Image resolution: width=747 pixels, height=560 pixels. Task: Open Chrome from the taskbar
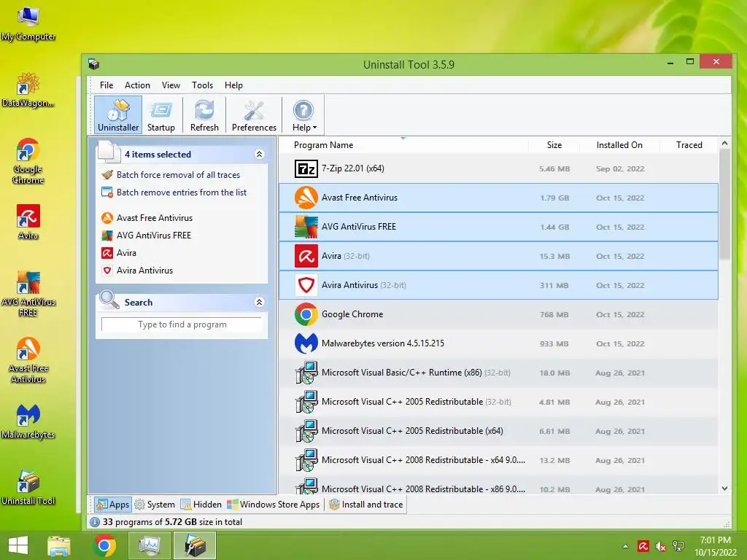click(x=104, y=545)
